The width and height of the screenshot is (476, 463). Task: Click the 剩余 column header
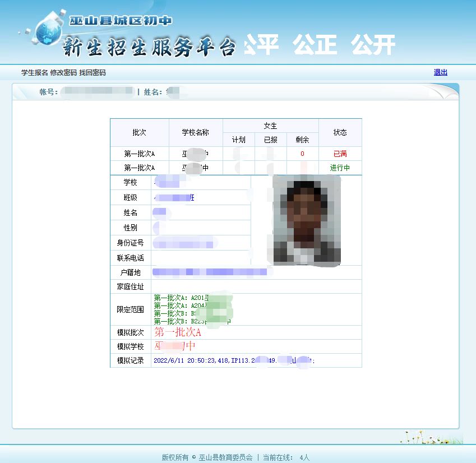coord(302,140)
